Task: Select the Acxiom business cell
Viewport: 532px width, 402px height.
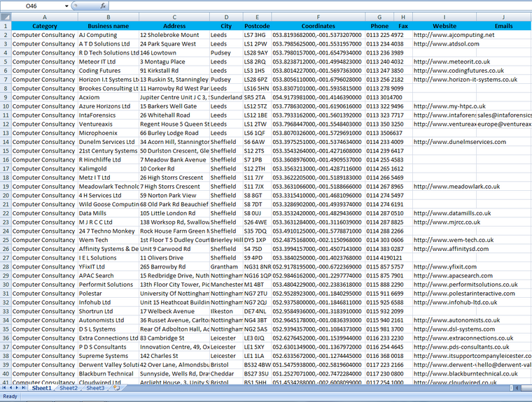Action: [108, 97]
